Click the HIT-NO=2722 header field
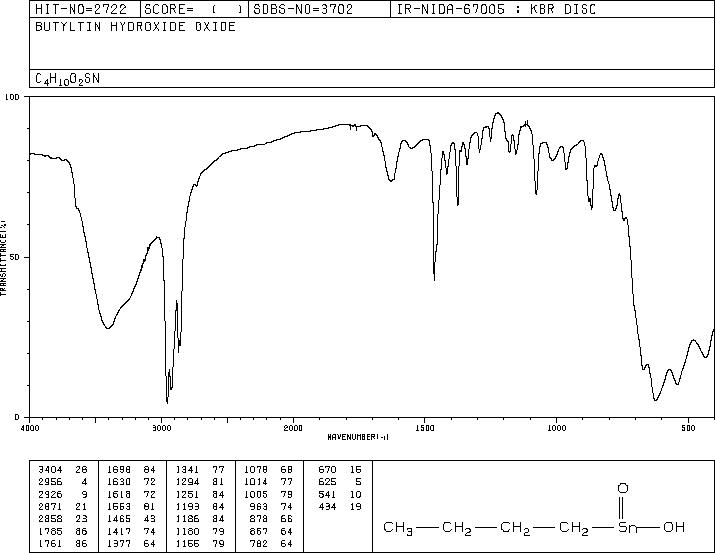715x553 pixels. [81, 9]
